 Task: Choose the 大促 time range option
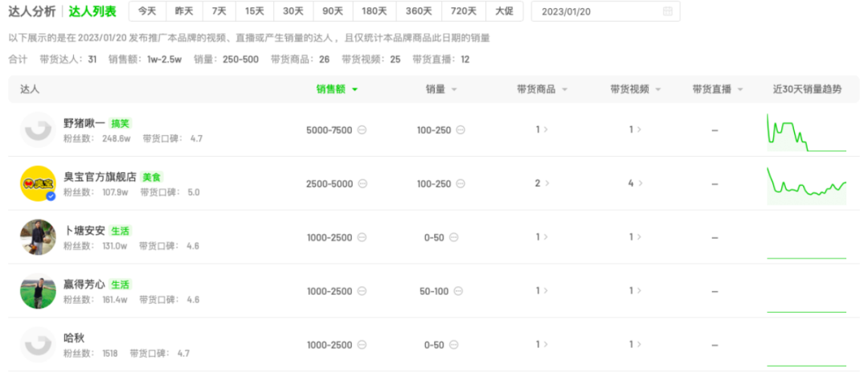504,11
